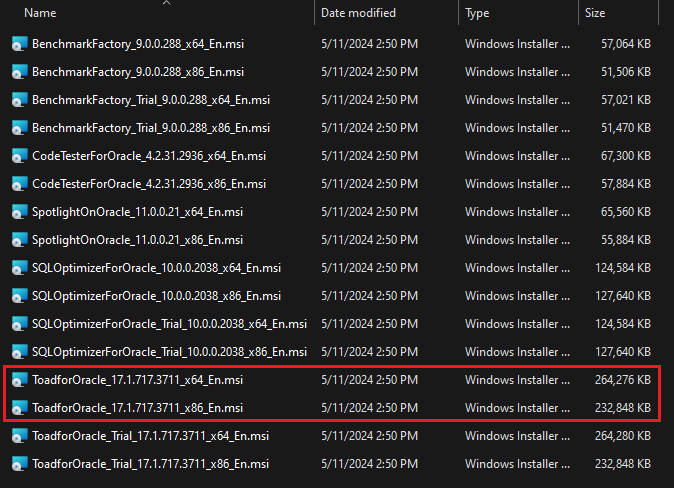Select the BenchmarkFactory_Trial_9.0.0.288_x86_En.msi file icon
Viewport: 674px width, 488px height.
click(x=19, y=128)
